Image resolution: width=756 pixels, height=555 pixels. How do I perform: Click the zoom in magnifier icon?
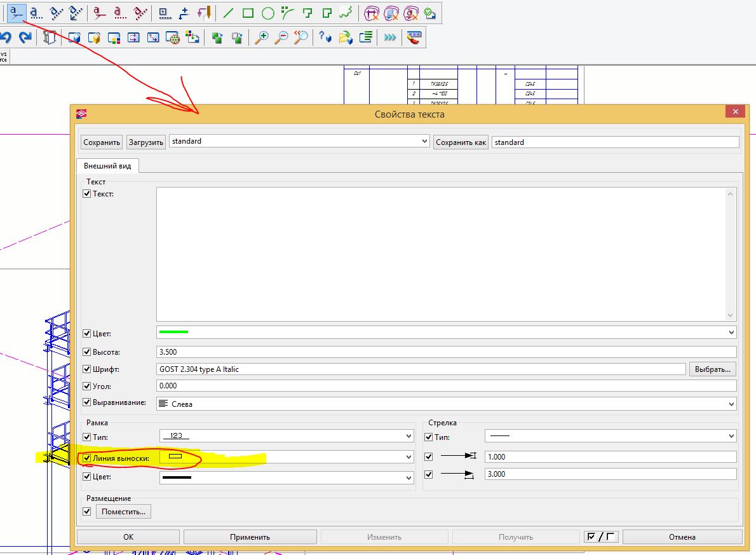pos(261,38)
